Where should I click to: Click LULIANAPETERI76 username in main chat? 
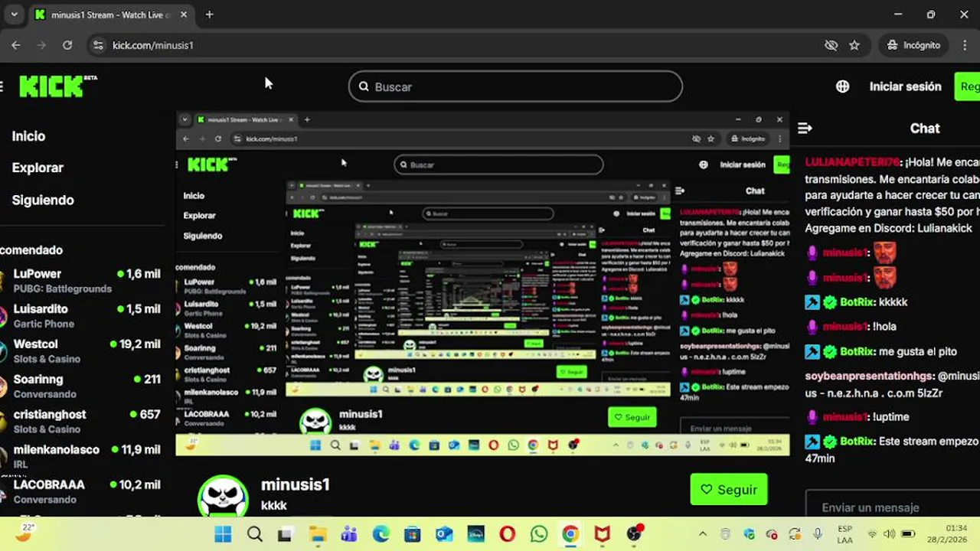[852, 162]
